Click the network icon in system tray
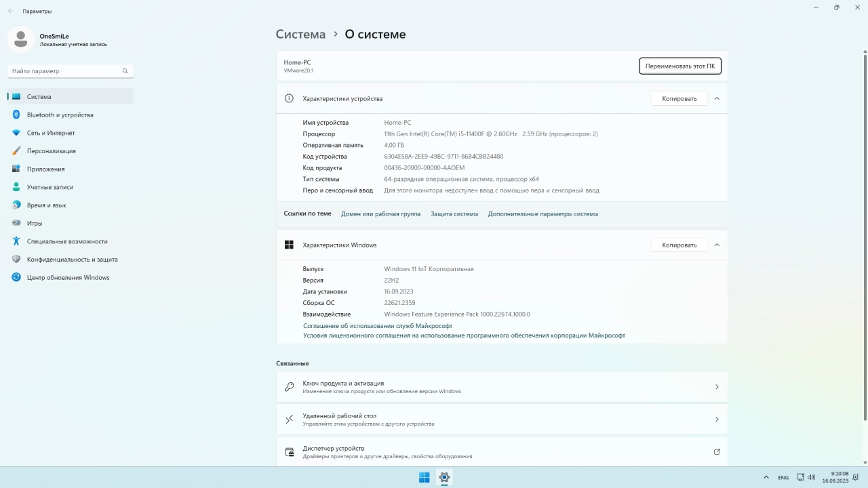 tap(800, 477)
